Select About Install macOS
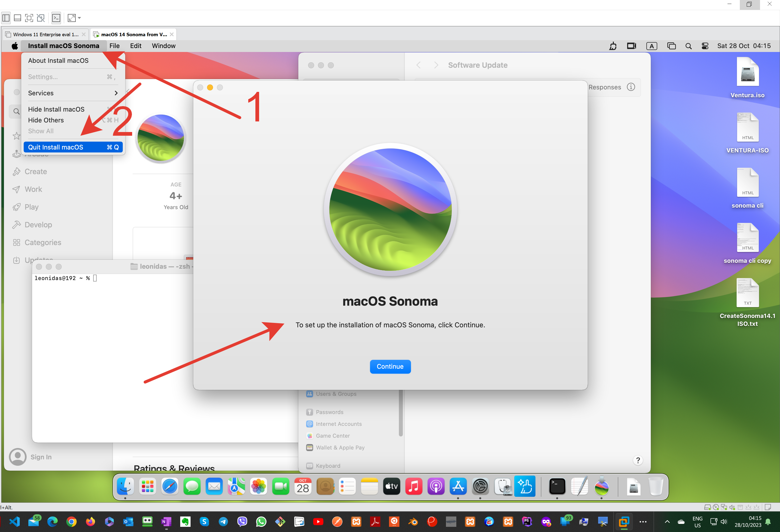The height and width of the screenshot is (532, 780). pyautogui.click(x=73, y=60)
